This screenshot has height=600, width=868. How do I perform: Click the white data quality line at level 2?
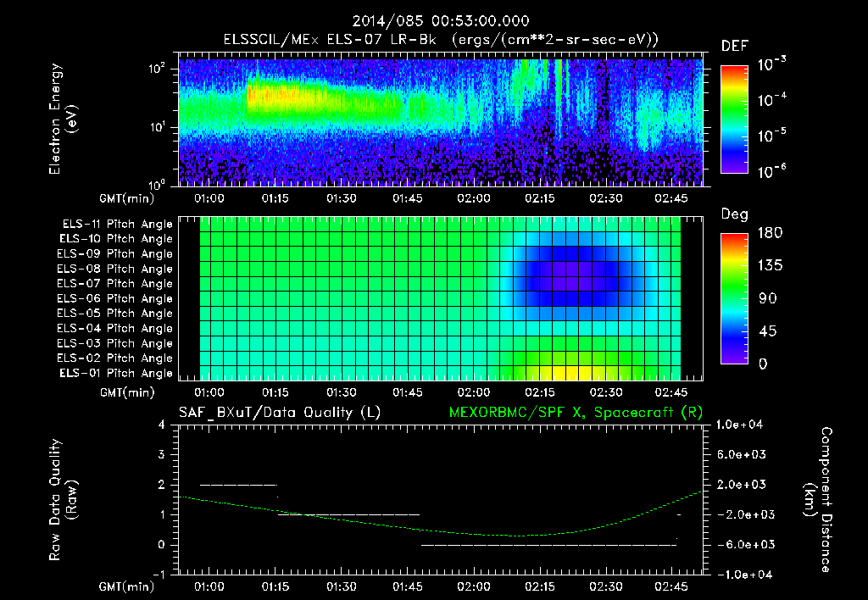[x=238, y=485]
